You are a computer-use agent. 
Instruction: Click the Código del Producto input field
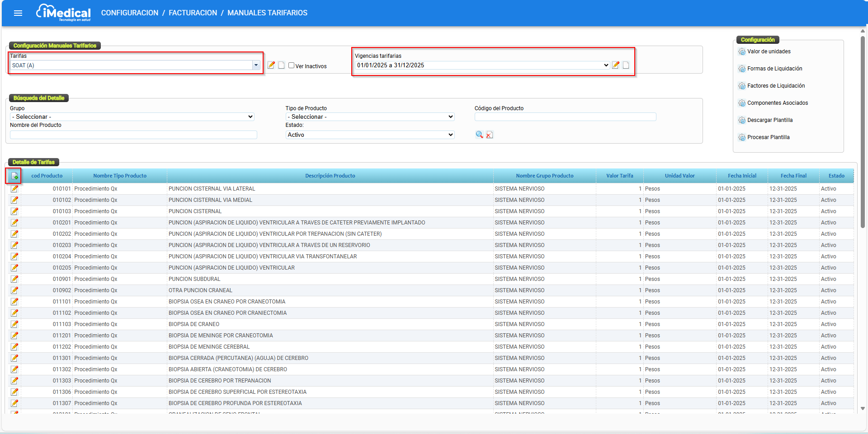(565, 117)
